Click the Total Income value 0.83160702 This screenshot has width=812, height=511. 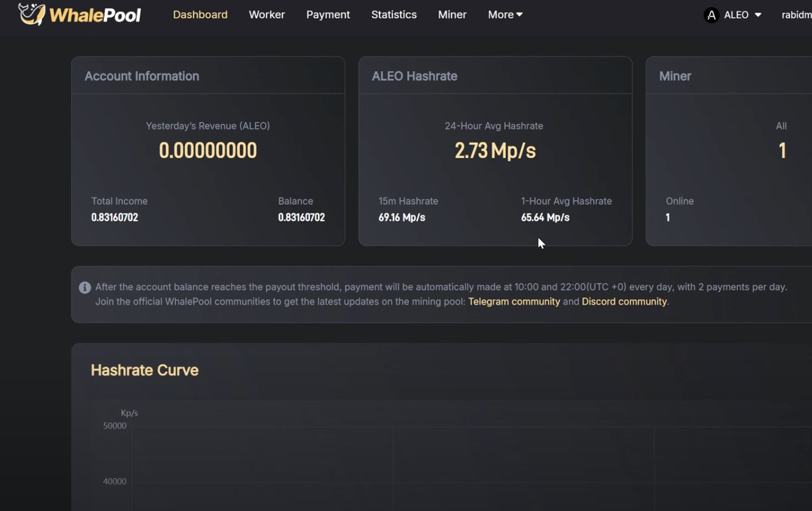tap(114, 217)
